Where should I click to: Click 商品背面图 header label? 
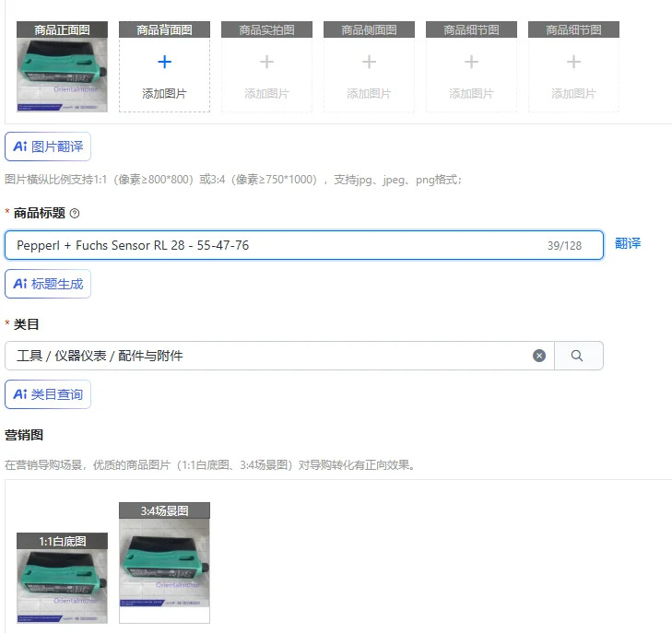pyautogui.click(x=165, y=29)
